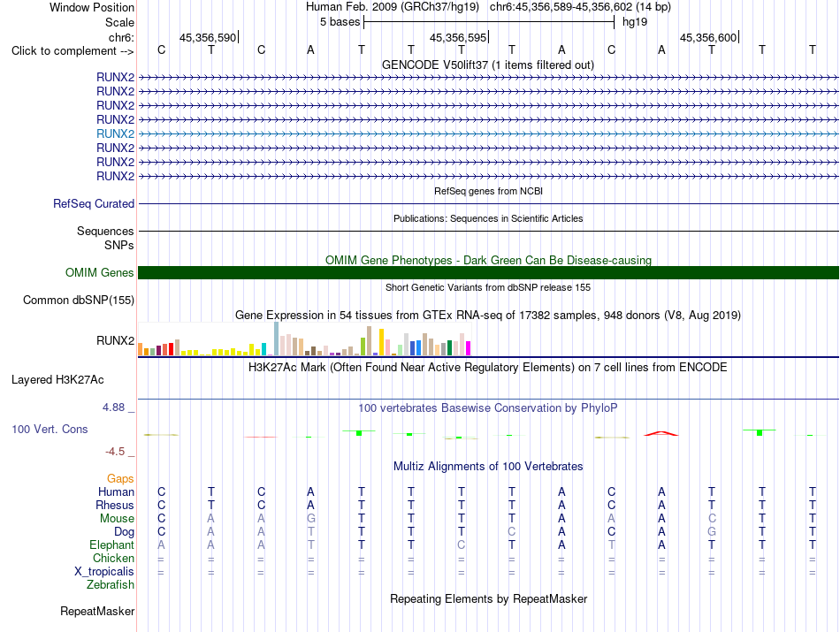Click the Multiz Alignments of 100 Vertebrates title
The image size is (840, 632).
click(488, 466)
